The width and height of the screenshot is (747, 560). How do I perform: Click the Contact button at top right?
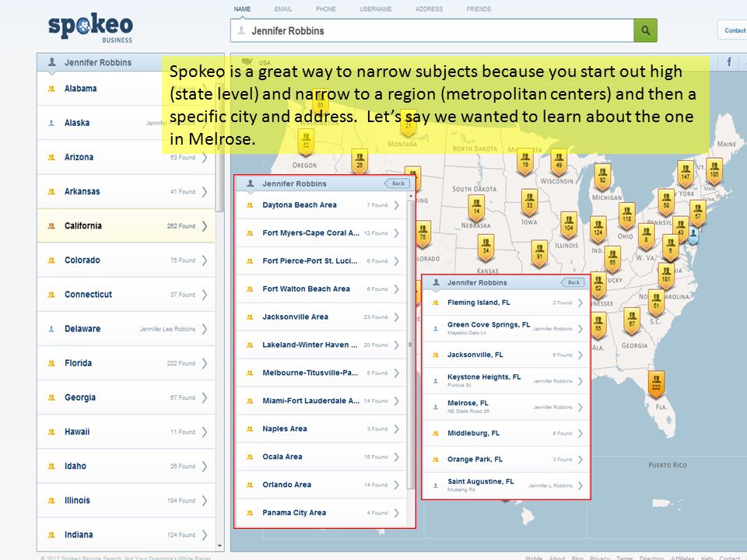pos(733,30)
